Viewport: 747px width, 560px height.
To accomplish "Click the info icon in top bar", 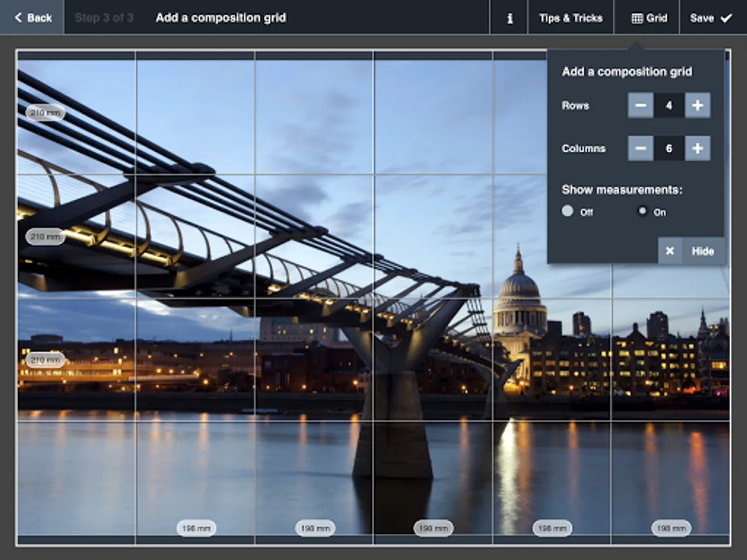I will tap(509, 18).
